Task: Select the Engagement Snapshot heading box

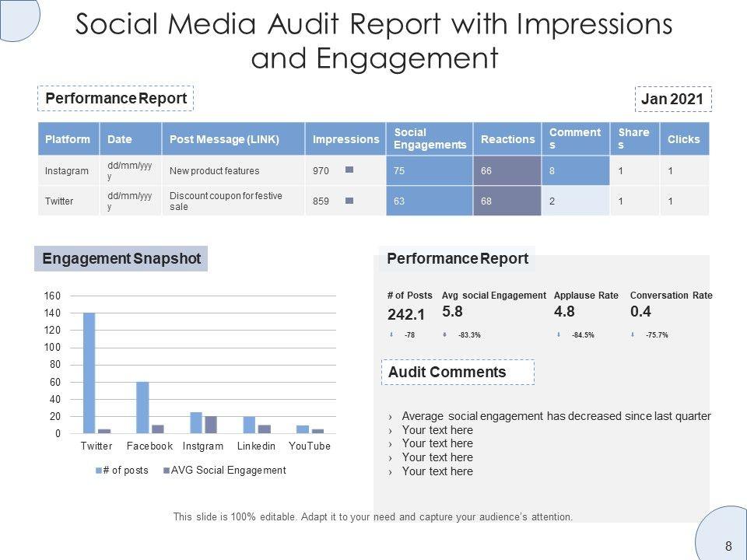Action: coord(121,259)
